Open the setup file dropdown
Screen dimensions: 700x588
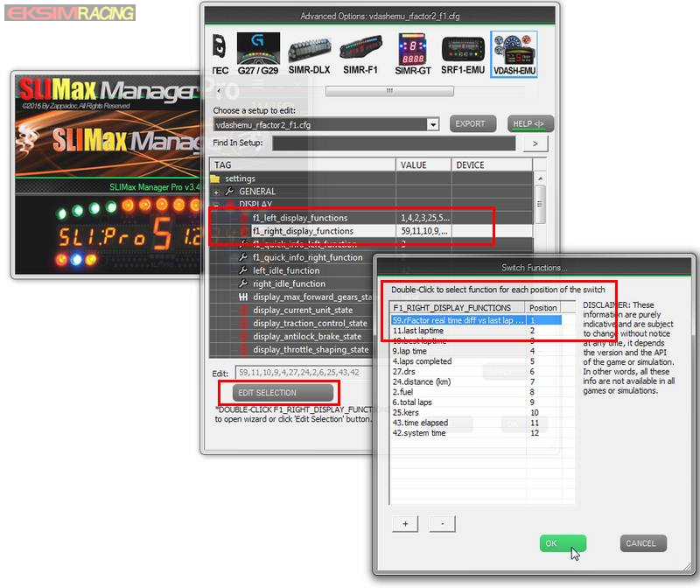(x=432, y=124)
